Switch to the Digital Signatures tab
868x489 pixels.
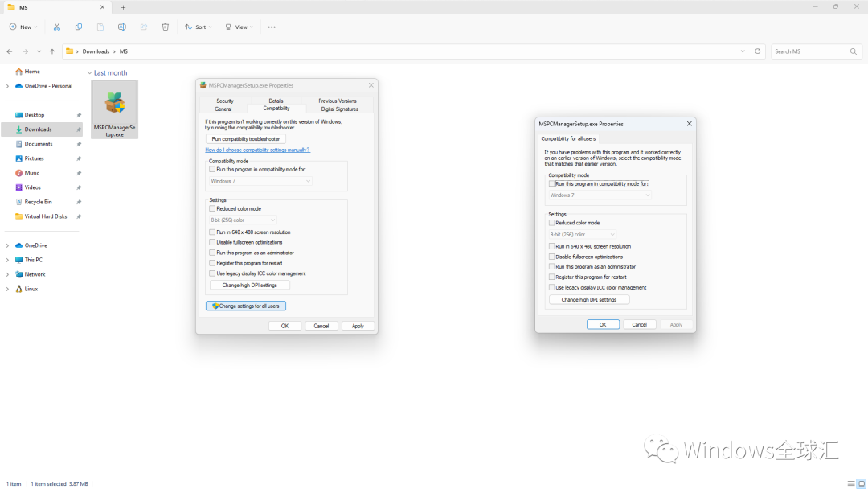[339, 109]
